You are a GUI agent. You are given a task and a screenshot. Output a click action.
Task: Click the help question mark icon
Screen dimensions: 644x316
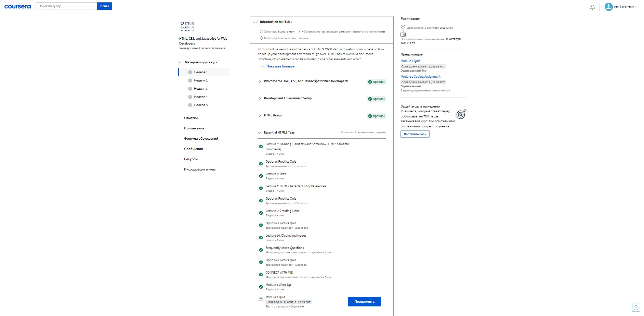(x=636, y=308)
